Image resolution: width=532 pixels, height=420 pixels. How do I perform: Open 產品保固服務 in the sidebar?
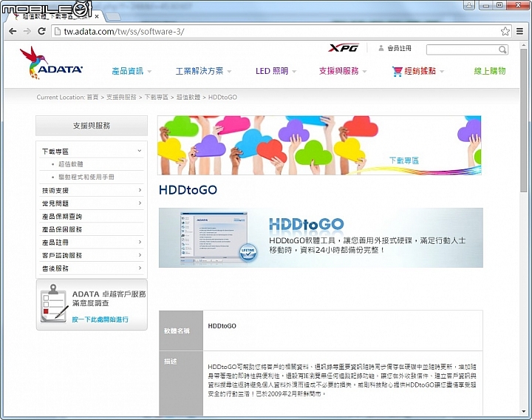pos(62,229)
